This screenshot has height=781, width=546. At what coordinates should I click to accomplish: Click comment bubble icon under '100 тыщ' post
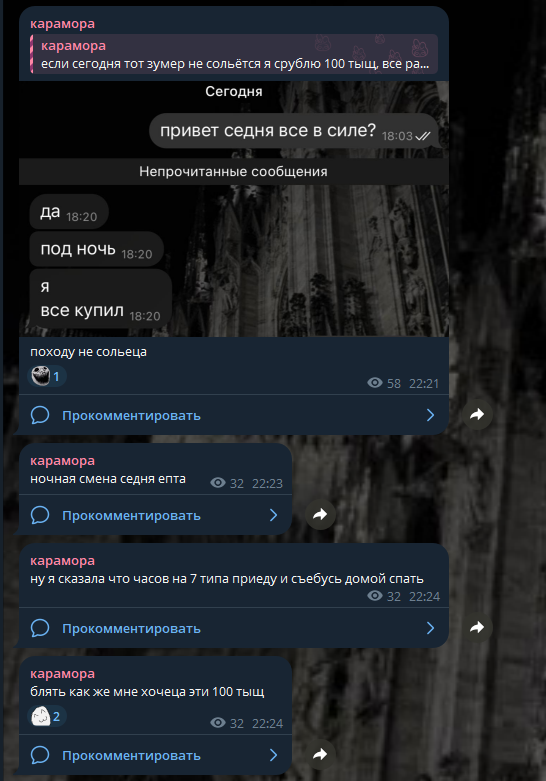coord(40,755)
